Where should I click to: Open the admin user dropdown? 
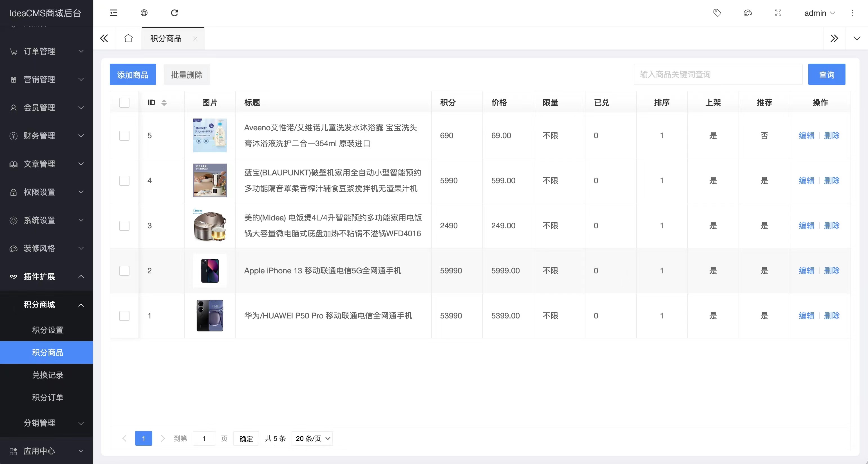point(820,13)
